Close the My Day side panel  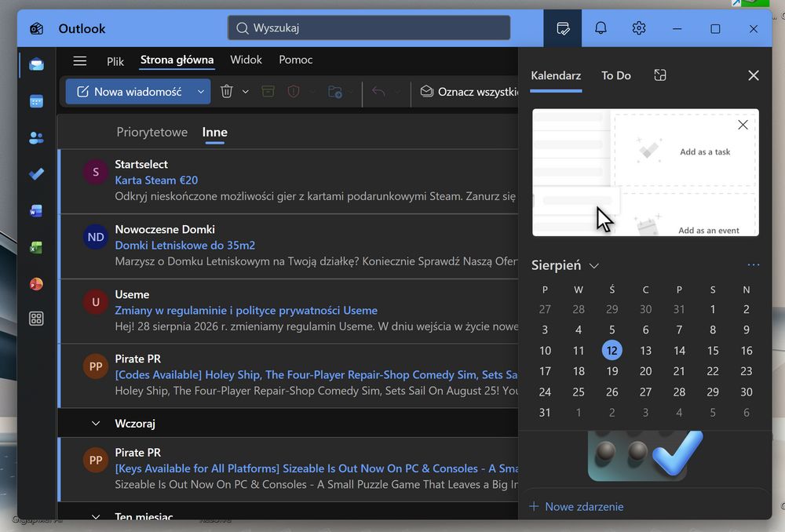click(x=754, y=75)
